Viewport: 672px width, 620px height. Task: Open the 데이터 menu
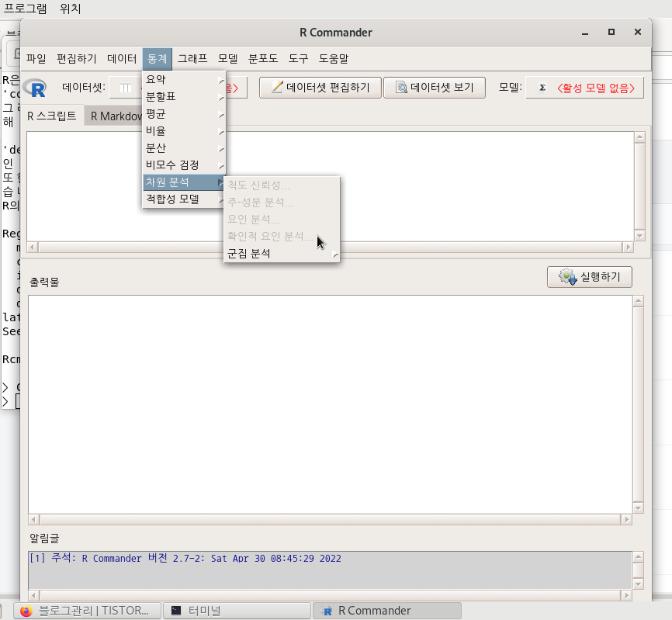coord(122,59)
